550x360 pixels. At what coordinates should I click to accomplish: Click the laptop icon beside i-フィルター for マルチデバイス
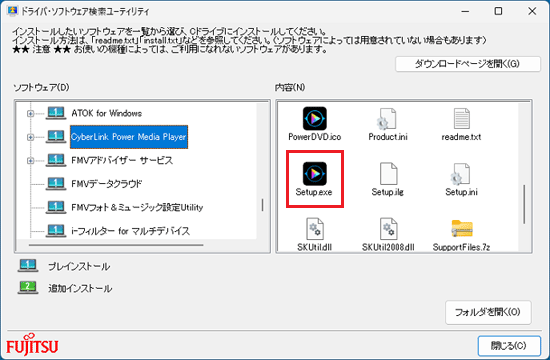[56, 231]
